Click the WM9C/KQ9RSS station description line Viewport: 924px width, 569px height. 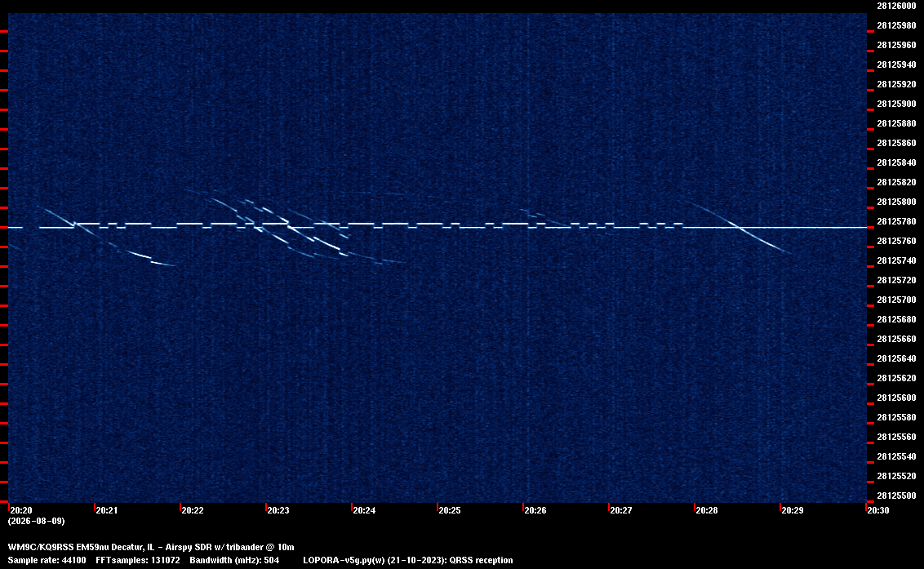click(151, 547)
